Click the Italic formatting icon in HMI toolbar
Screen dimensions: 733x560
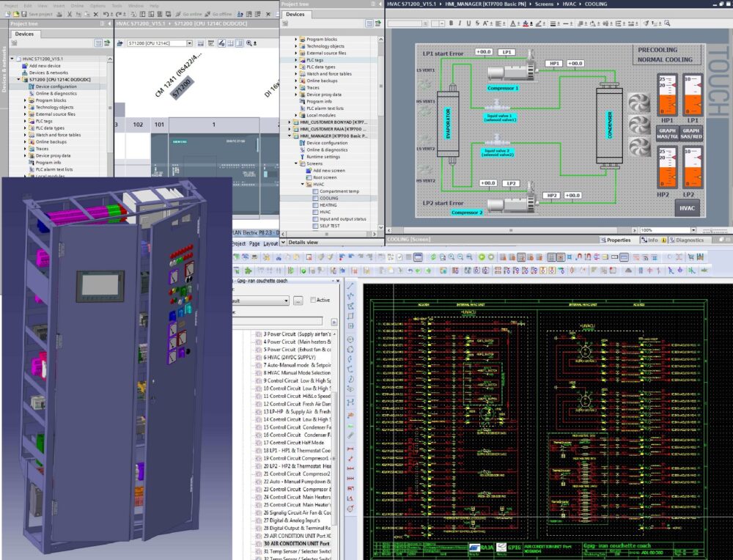pos(460,23)
